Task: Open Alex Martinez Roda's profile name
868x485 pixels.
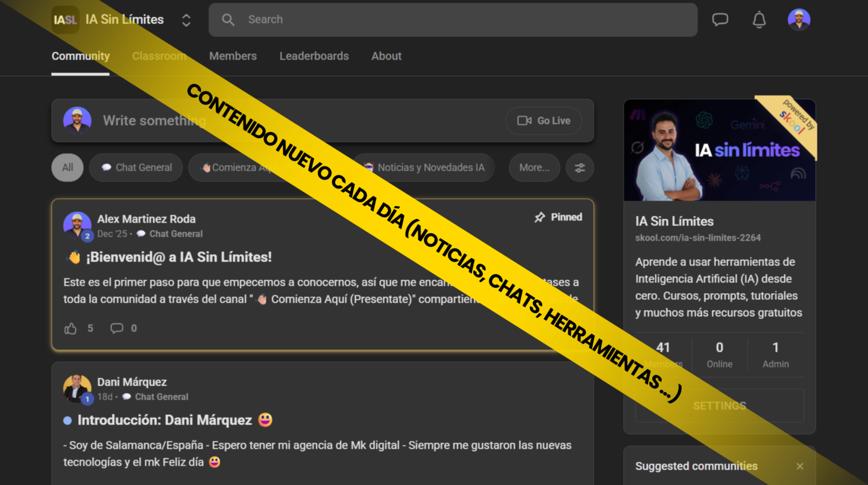Action: click(146, 219)
